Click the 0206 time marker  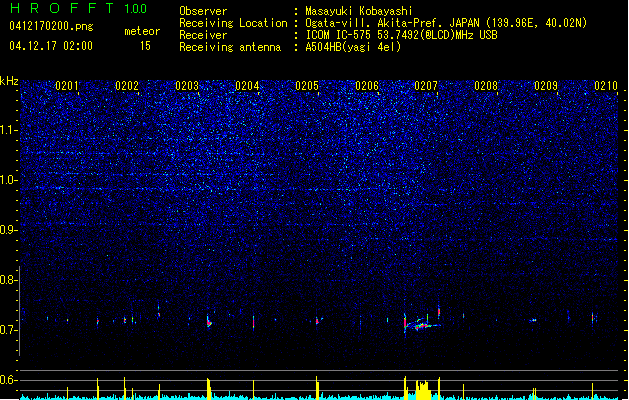[x=367, y=86]
